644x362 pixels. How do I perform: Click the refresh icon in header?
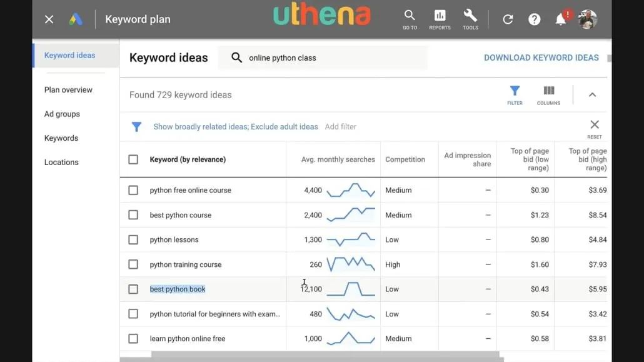coord(508,19)
